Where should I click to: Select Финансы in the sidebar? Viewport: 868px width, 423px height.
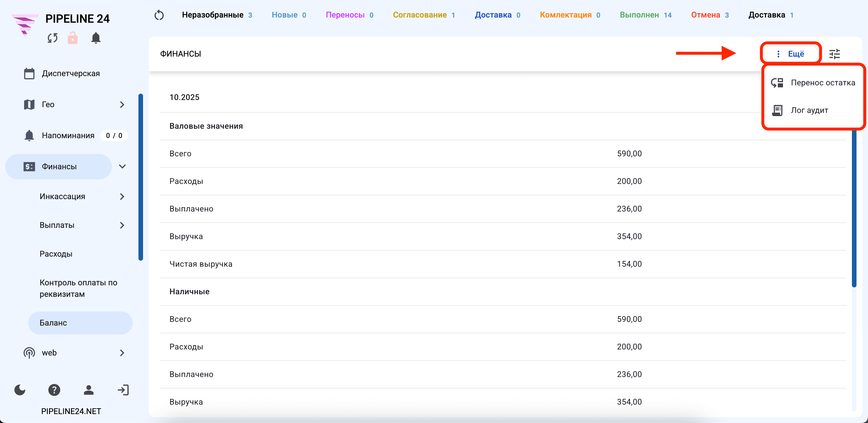[59, 166]
